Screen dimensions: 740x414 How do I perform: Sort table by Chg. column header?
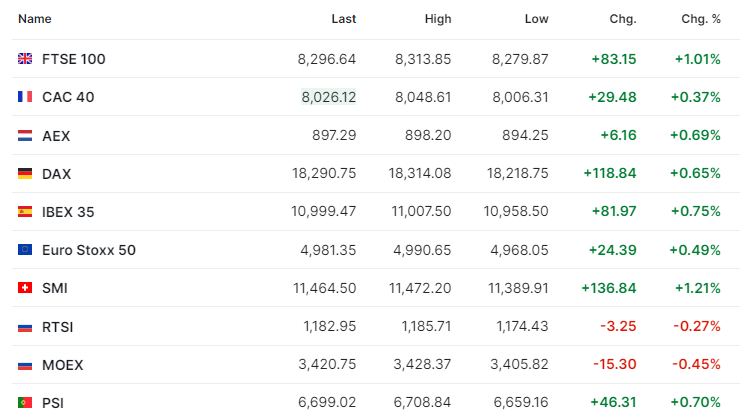(623, 19)
